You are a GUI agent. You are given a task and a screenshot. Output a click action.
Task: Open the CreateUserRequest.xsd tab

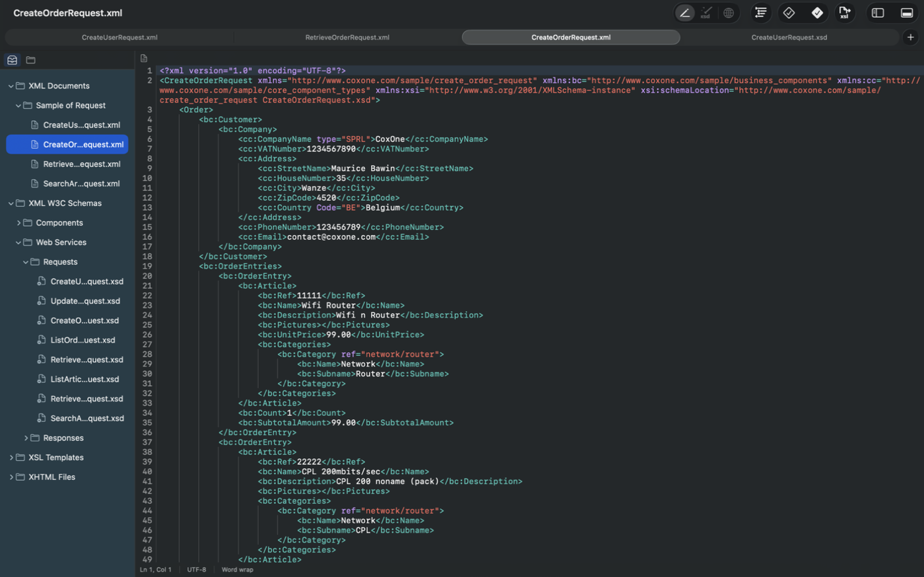[x=789, y=37]
